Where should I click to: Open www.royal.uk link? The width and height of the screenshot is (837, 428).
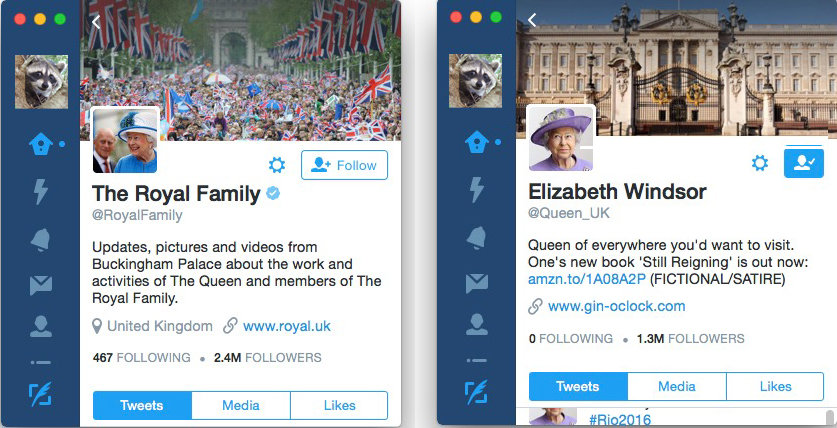click(287, 326)
